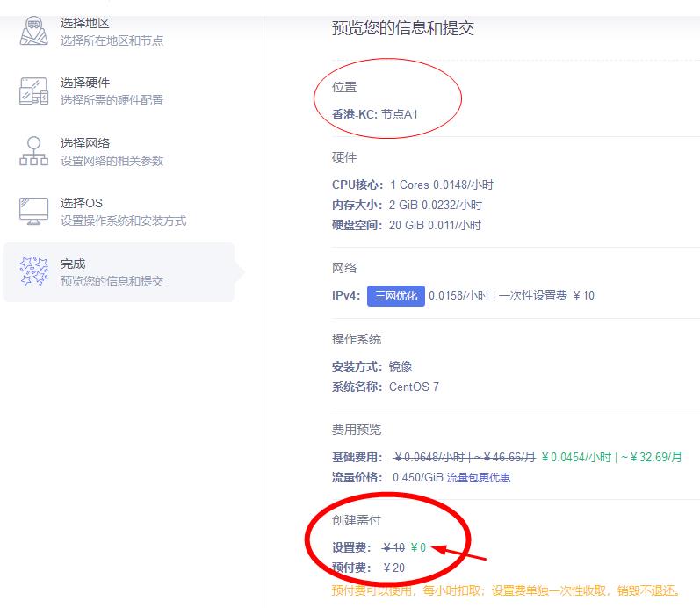
Task: Click the 网络 section label
Action: pos(344,268)
